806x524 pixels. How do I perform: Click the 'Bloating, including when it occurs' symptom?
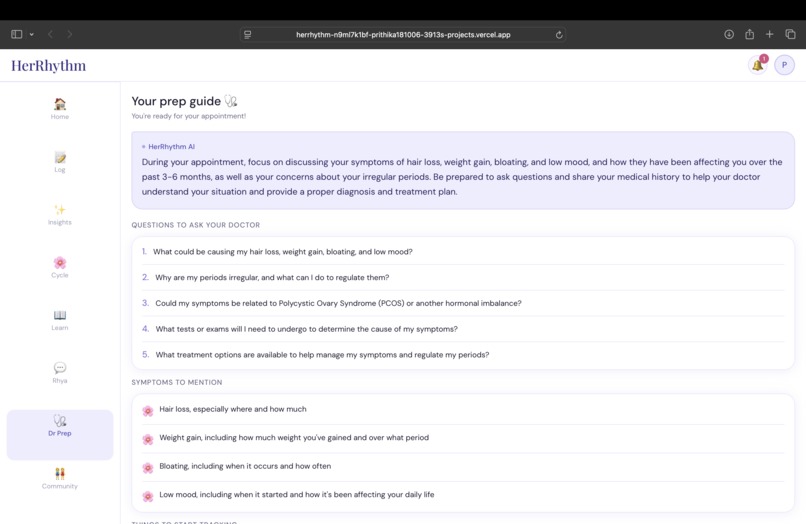[x=245, y=466]
